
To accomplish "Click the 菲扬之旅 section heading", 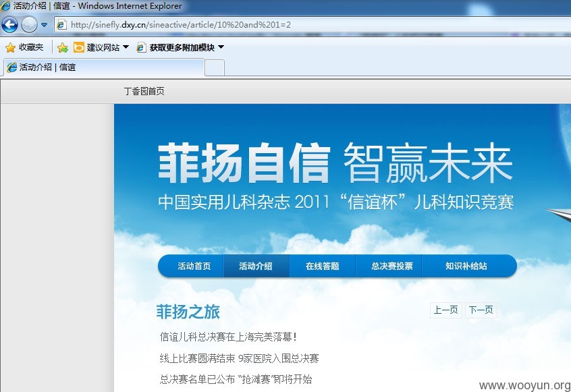I will point(188,312).
